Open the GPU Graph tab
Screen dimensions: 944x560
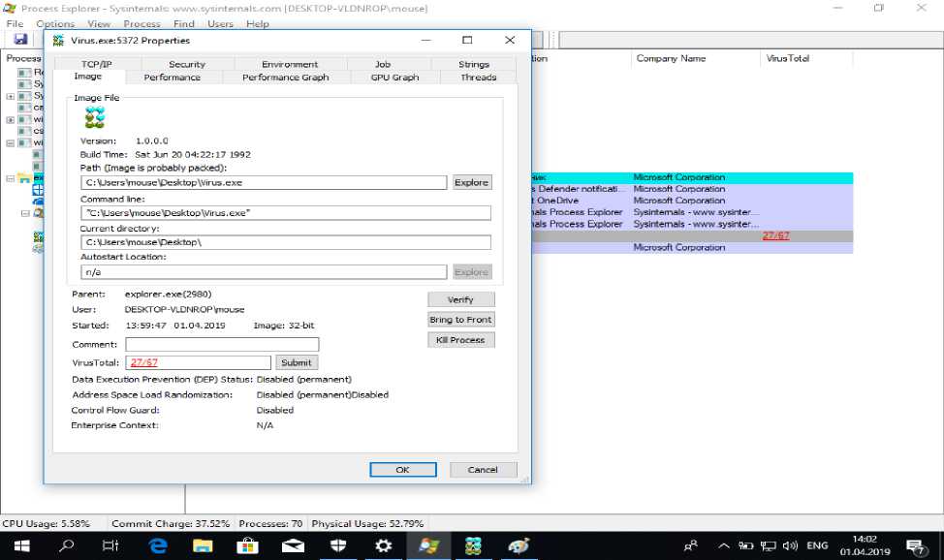(x=394, y=78)
